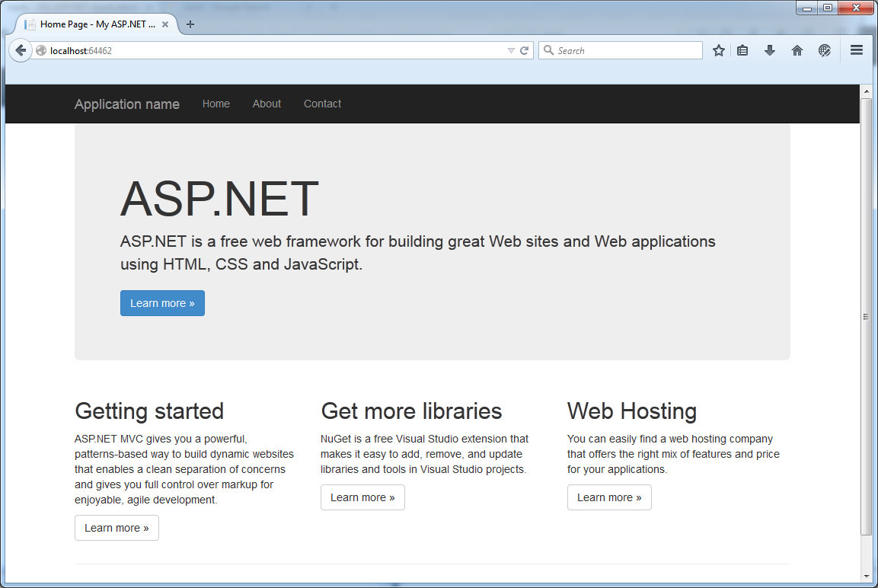Go to Firefox Home icon
The height and width of the screenshot is (588, 878).
pos(797,50)
